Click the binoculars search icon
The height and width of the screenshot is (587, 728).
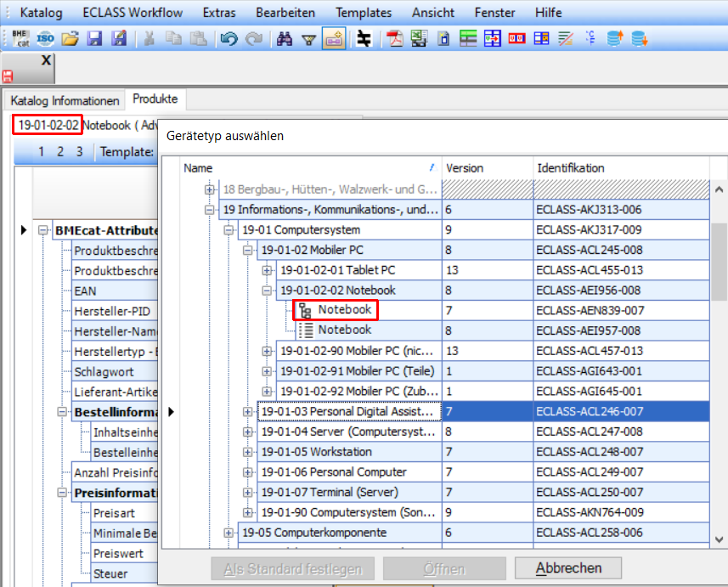[x=285, y=39]
